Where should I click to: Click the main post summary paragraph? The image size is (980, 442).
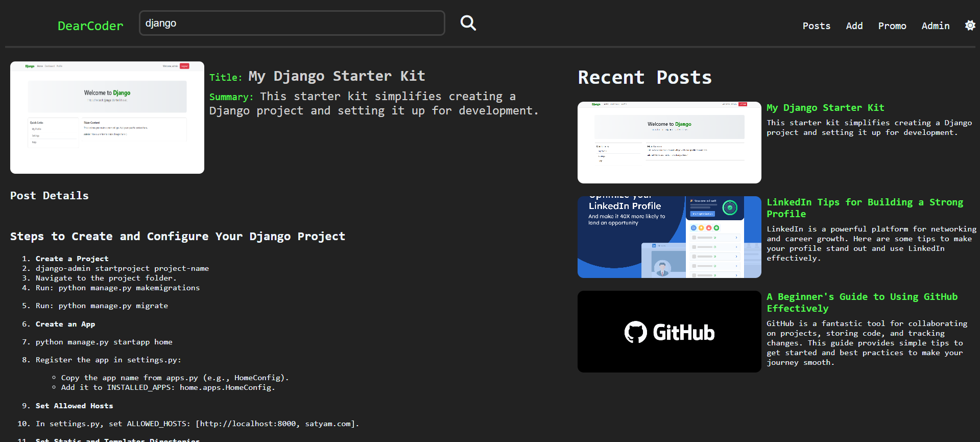[374, 104]
